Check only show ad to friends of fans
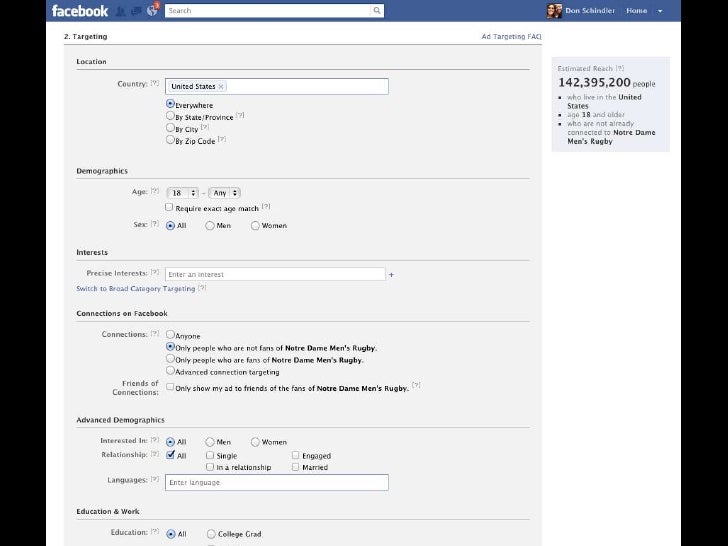Image resolution: width=728 pixels, height=546 pixels. pyautogui.click(x=170, y=387)
